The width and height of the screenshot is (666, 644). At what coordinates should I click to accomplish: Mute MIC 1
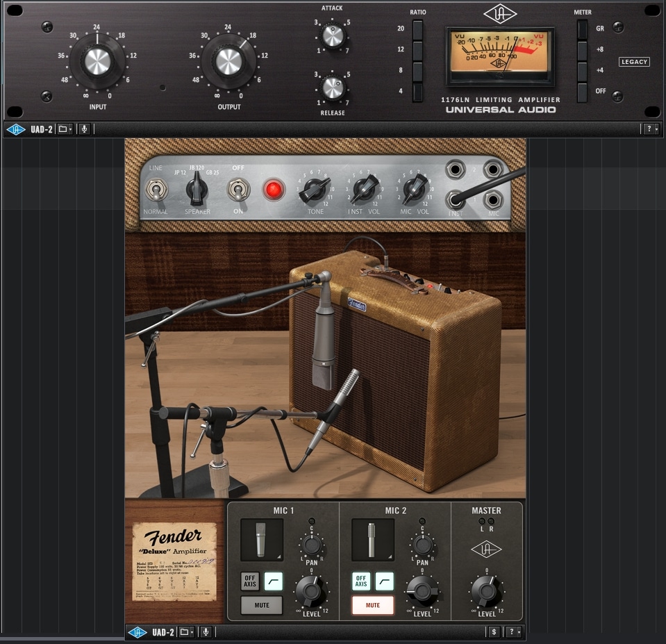(x=262, y=605)
